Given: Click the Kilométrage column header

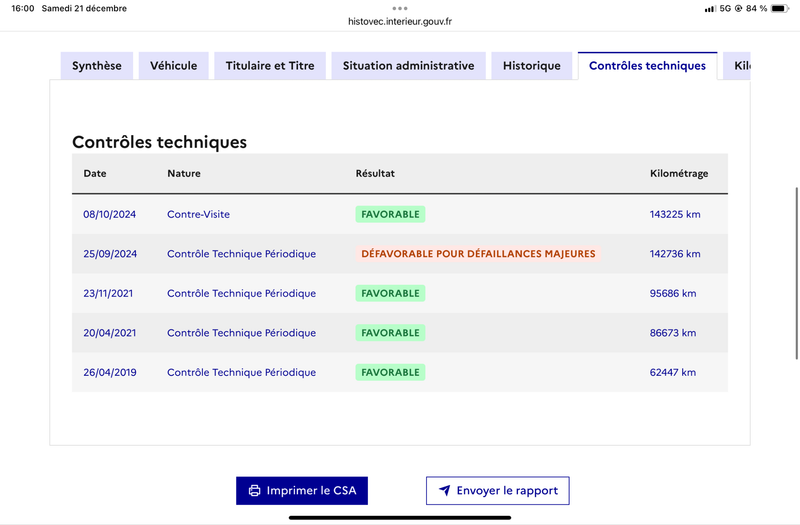Looking at the screenshot, I should pos(679,173).
